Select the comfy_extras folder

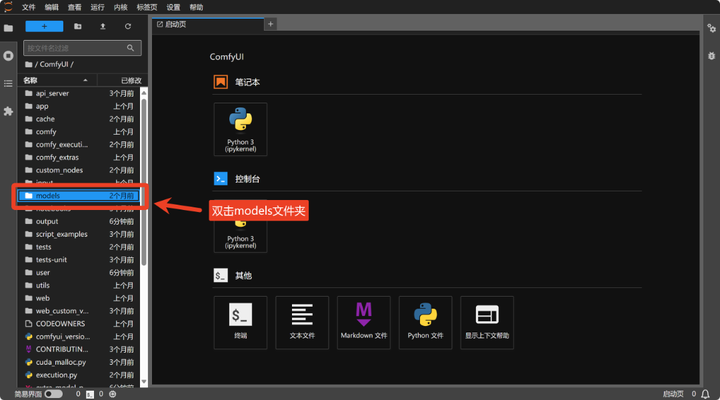click(x=79, y=158)
